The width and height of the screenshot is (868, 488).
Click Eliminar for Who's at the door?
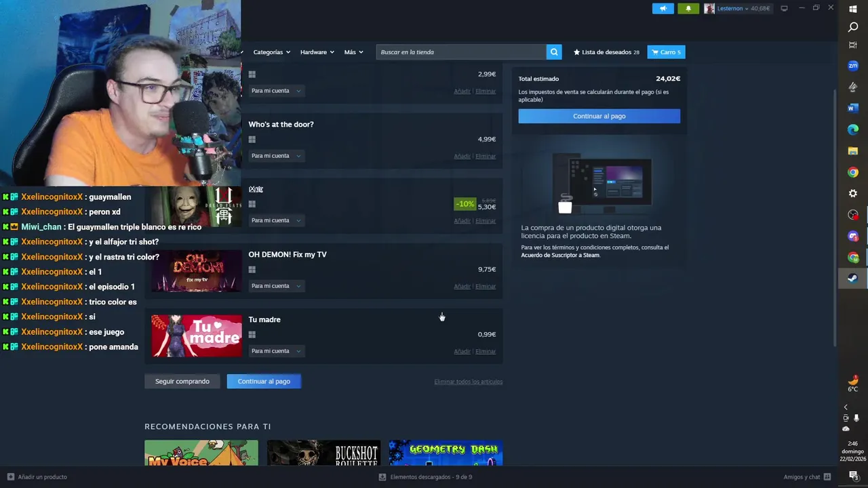(x=486, y=157)
